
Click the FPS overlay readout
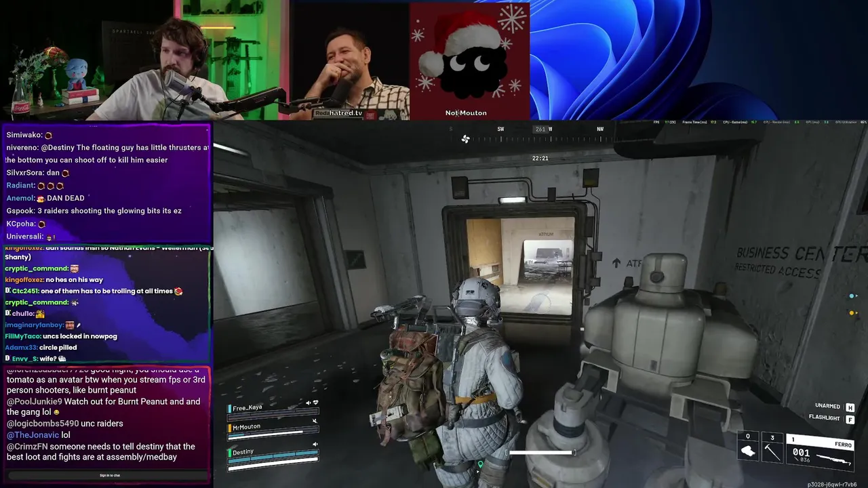pyautogui.click(x=663, y=122)
